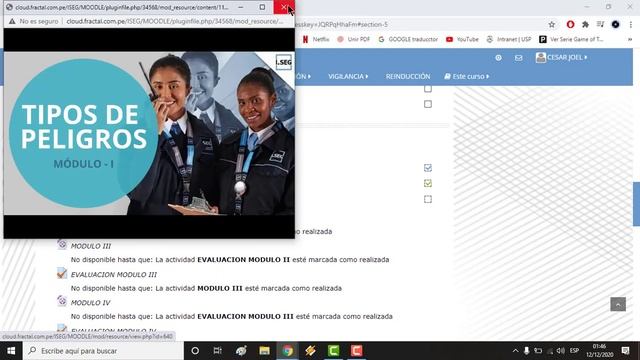The height and width of the screenshot is (360, 640).
Task: Open the volume speaker tray icon
Action: [x=561, y=351]
